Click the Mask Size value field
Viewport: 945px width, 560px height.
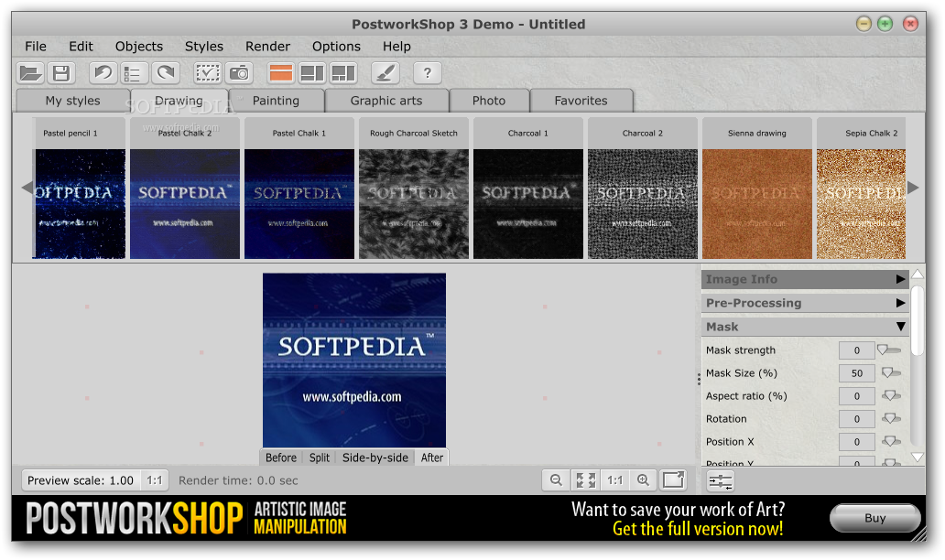[x=856, y=372]
